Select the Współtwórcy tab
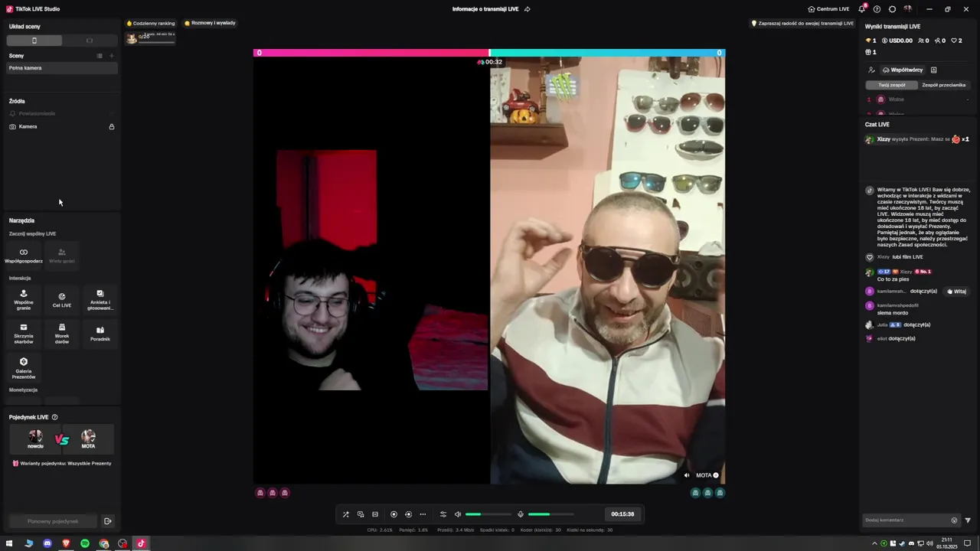This screenshot has height=551, width=980. coord(903,70)
